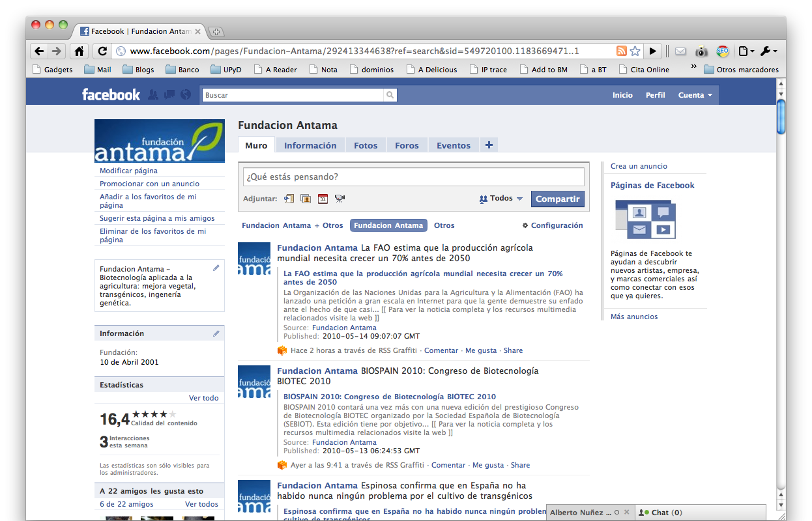Click in the Buscar search field
This screenshot has height=521, width=812.
tap(293, 95)
